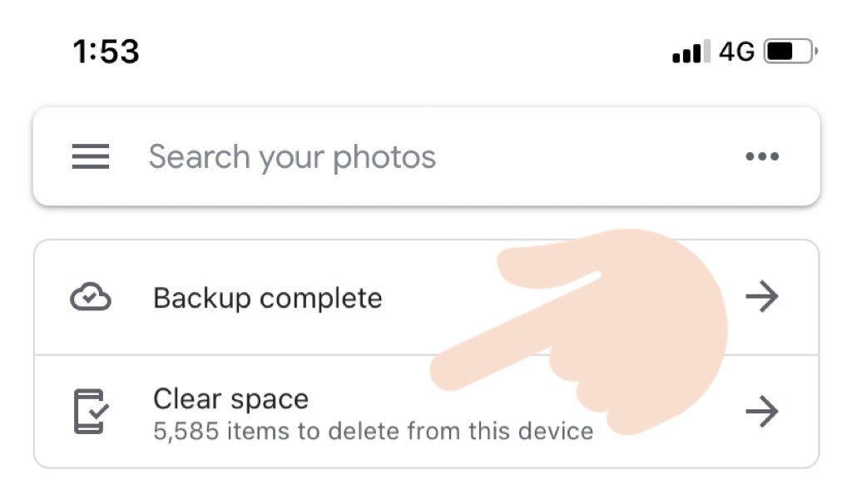The height and width of the screenshot is (504, 852).
Task: Tap the 4G network indicator
Action: (737, 52)
